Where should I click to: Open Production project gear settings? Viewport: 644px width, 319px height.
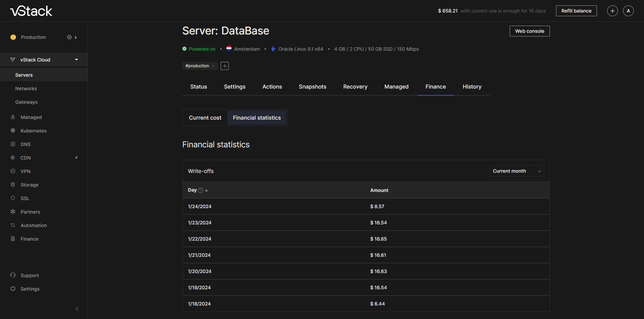pyautogui.click(x=69, y=37)
